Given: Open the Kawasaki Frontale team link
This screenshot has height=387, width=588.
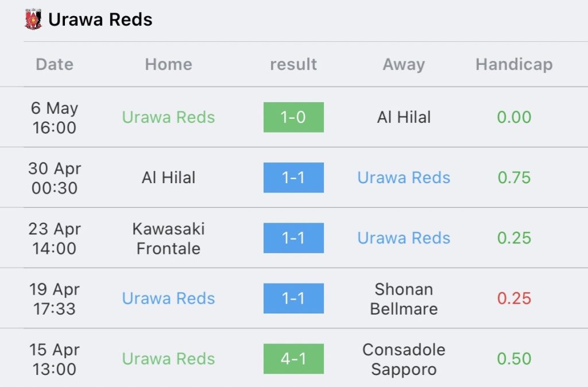Looking at the screenshot, I should (x=168, y=238).
